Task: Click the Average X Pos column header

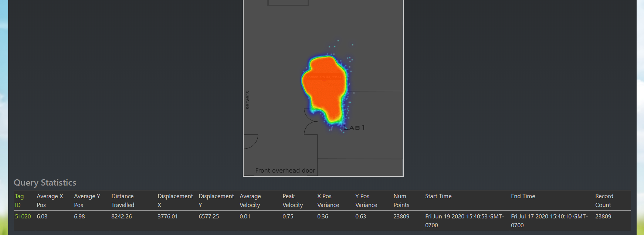Action: (x=50, y=201)
